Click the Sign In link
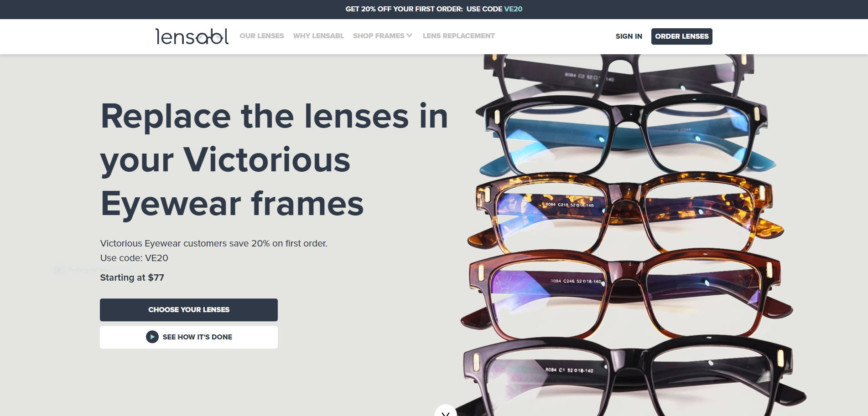 coord(629,36)
